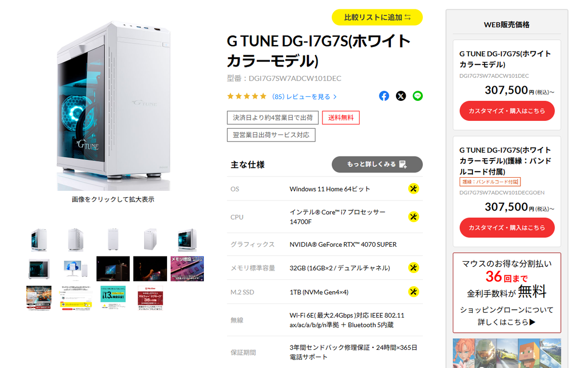The width and height of the screenshot is (588, 368).
Task: Click もっと詳しくみる spec details button
Action: point(377,164)
